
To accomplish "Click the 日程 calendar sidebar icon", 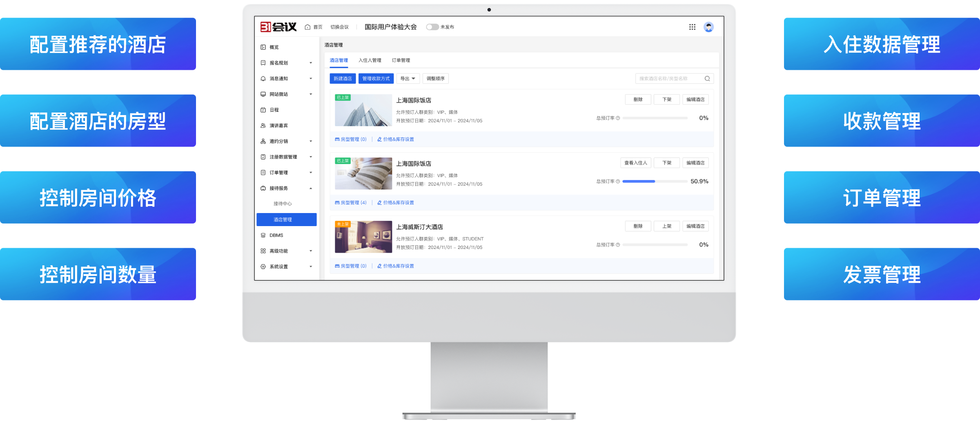I will point(263,110).
